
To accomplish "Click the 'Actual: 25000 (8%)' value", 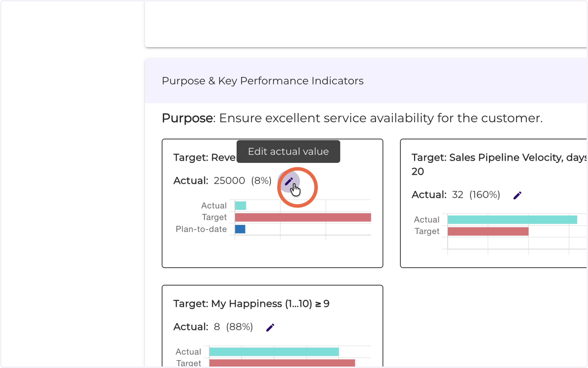I will [x=222, y=181].
